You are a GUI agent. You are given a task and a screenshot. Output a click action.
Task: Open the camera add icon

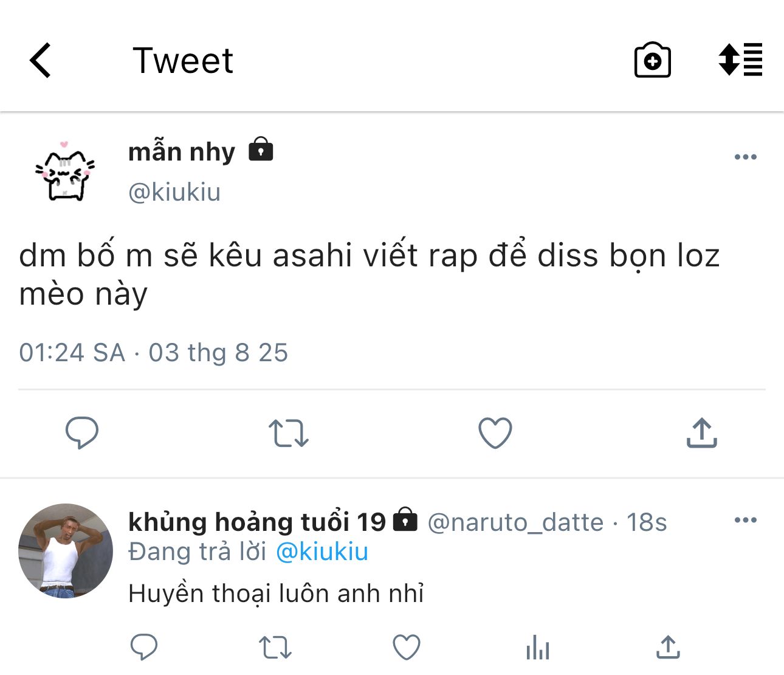pos(652,60)
